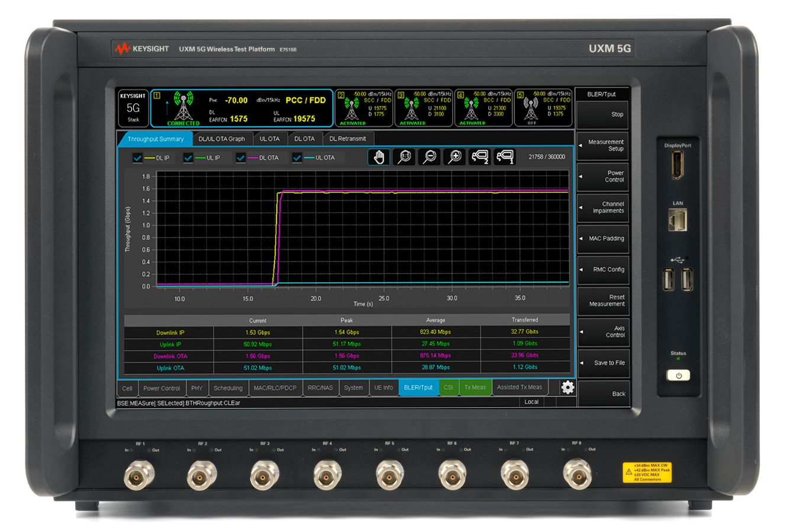
Task: Open the settings gear beside the tabs
Action: [567, 387]
